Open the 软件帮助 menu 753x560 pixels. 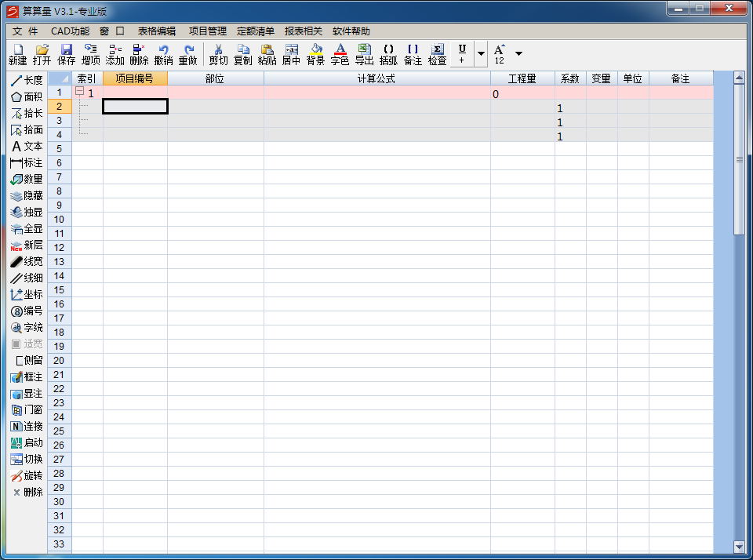351,31
